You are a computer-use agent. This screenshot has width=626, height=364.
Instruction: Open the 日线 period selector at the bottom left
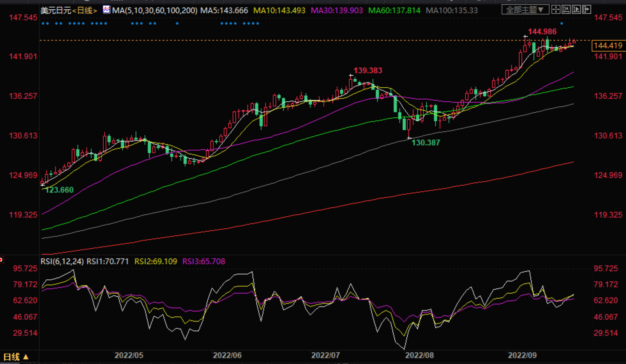pyautogui.click(x=16, y=357)
